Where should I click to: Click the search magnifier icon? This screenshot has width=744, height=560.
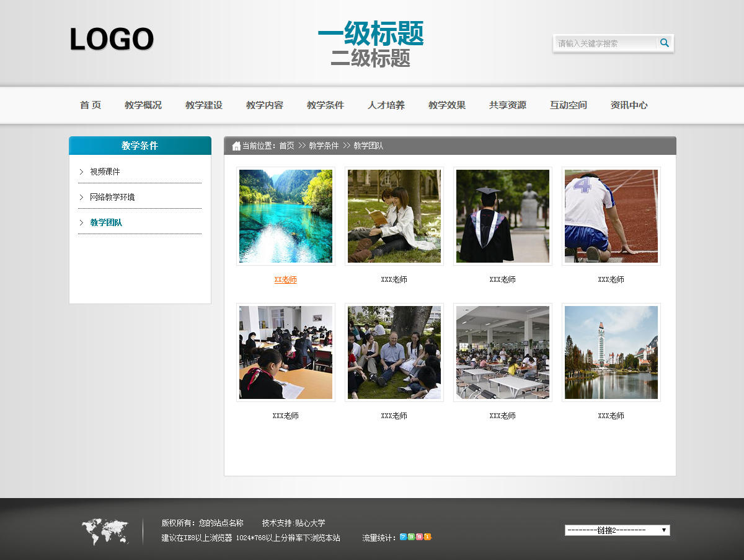[x=664, y=43]
